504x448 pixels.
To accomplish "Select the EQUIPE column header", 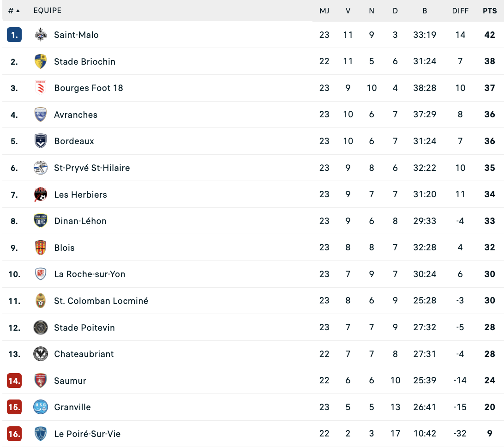I will point(48,10).
